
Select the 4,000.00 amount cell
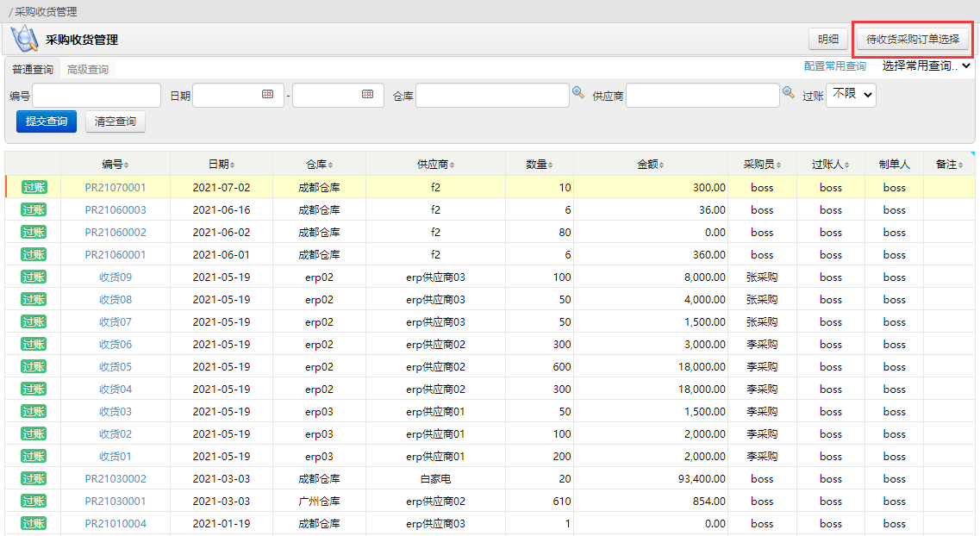651,300
